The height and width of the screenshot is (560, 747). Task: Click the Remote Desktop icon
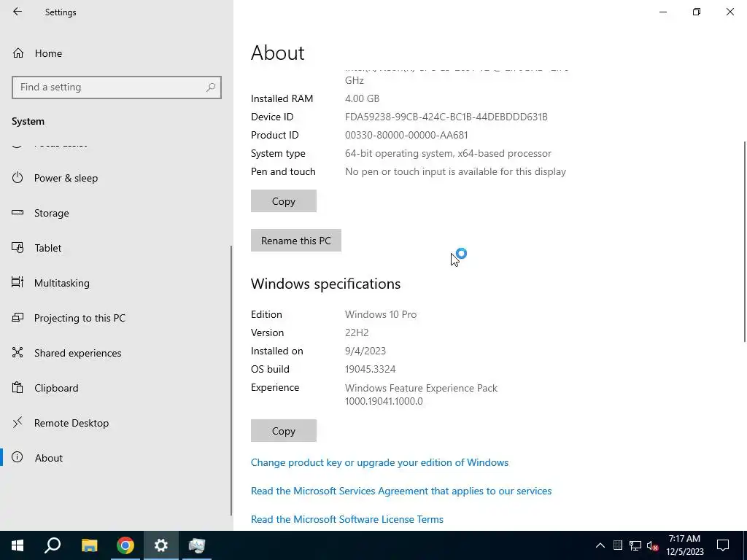click(18, 422)
